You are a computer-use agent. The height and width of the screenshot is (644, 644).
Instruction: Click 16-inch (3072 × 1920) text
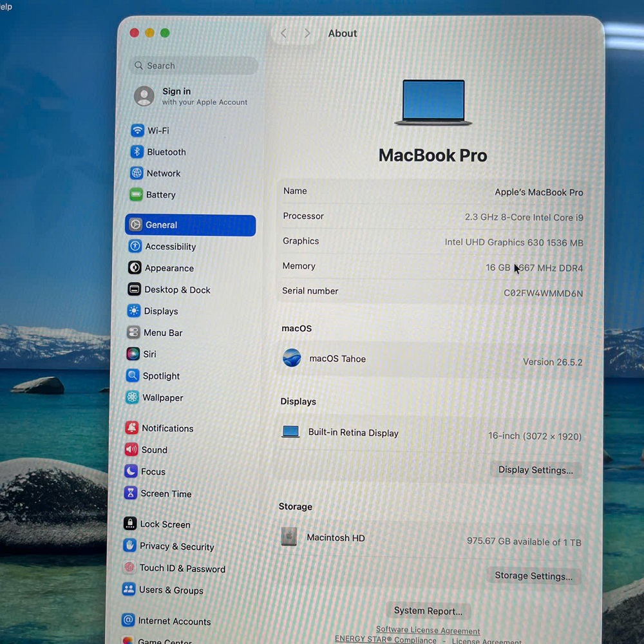[535, 436]
